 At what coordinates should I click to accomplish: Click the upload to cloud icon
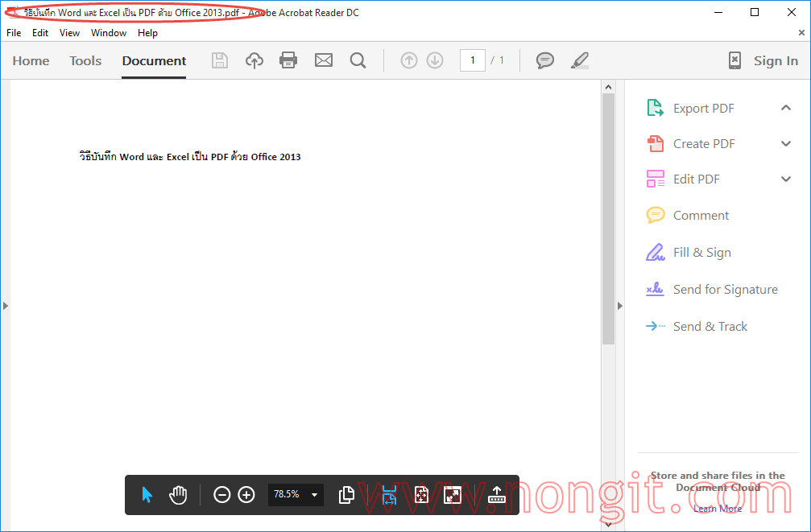(x=254, y=60)
